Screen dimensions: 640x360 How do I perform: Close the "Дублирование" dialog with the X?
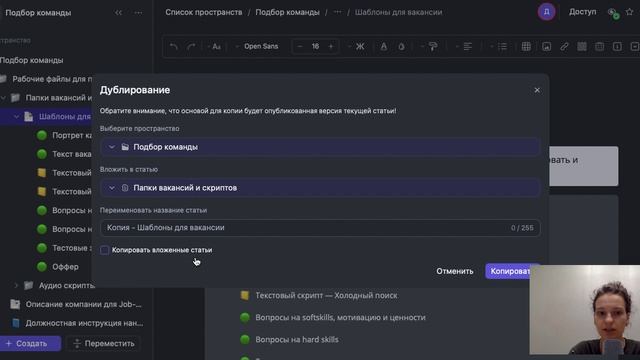(537, 90)
